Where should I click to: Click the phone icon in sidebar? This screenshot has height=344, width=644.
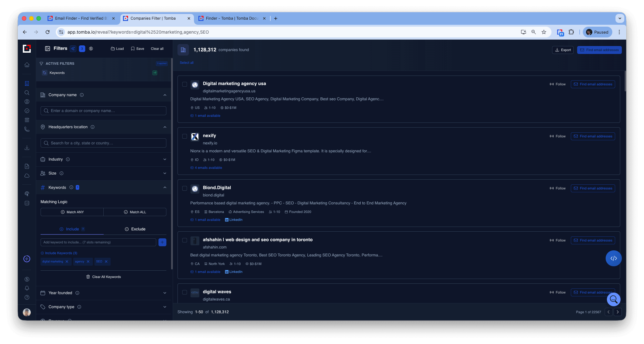tap(27, 129)
